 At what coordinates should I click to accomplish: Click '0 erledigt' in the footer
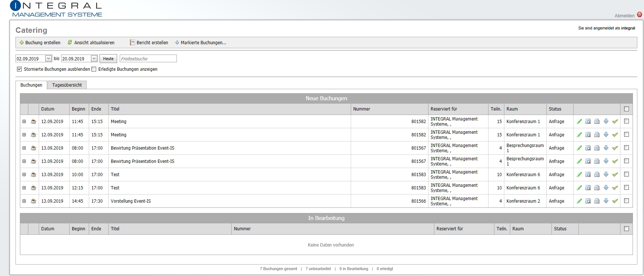[x=385, y=269]
